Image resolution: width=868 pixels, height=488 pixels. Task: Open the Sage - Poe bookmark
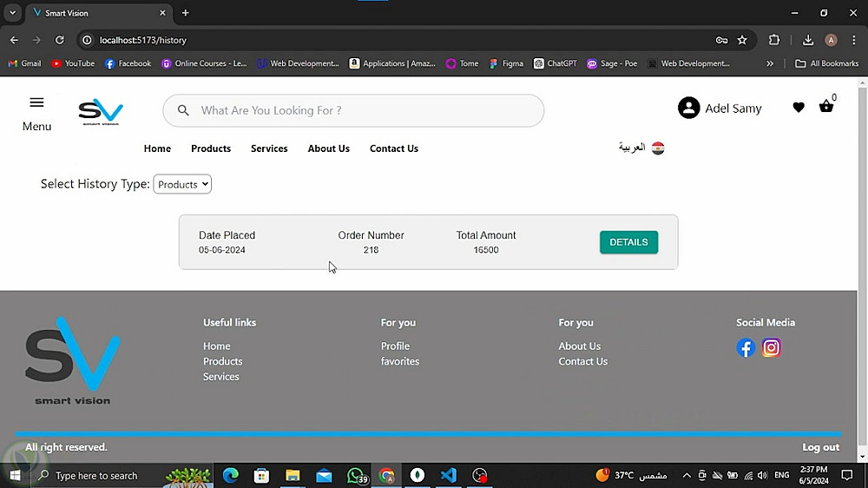coord(612,63)
